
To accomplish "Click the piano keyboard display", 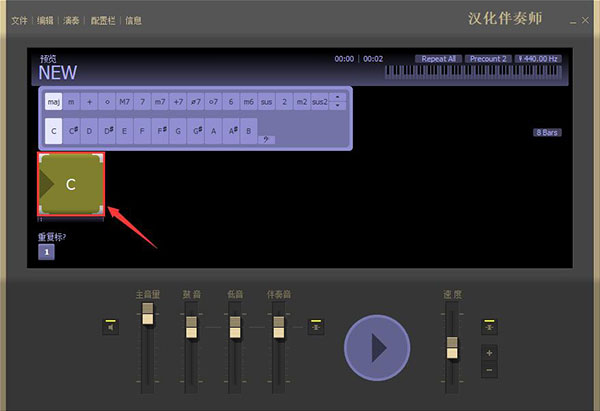I will (473, 72).
